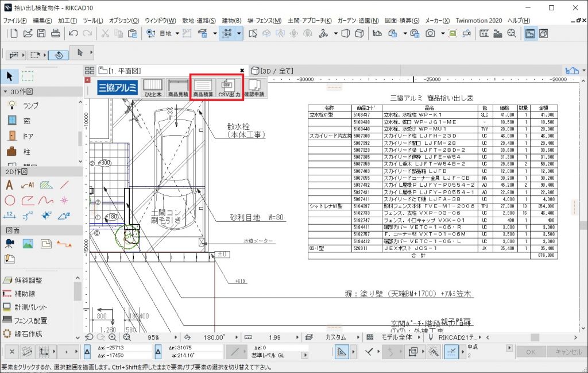This screenshot has width=588, height=373.
Task: Select the Marquee tool in toolbox
Action: pyautogui.click(x=28, y=76)
